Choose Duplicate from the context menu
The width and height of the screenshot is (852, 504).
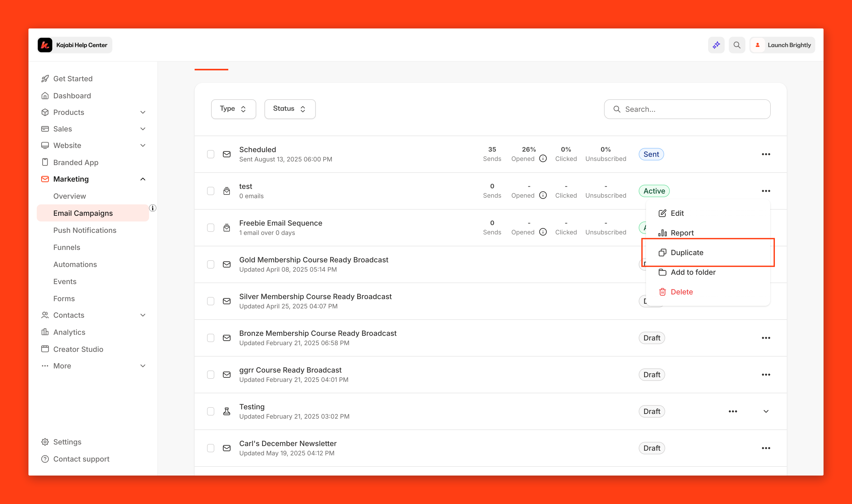[x=687, y=252]
